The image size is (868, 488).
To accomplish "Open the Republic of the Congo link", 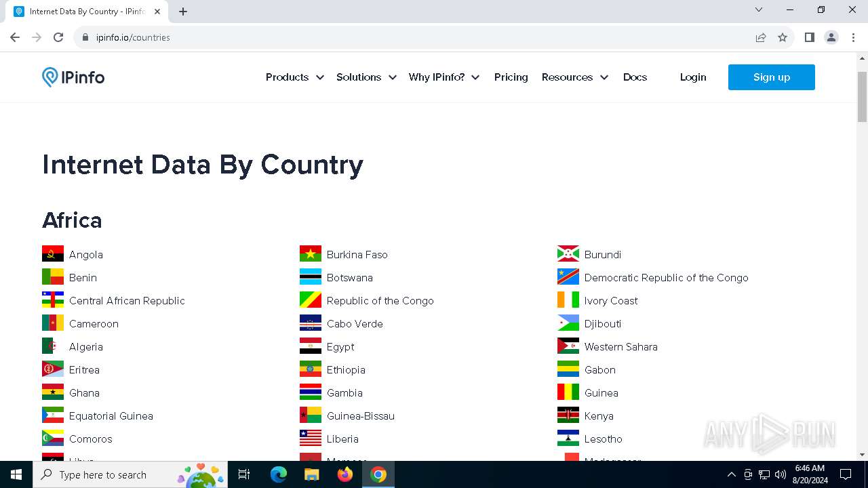I will (x=380, y=300).
